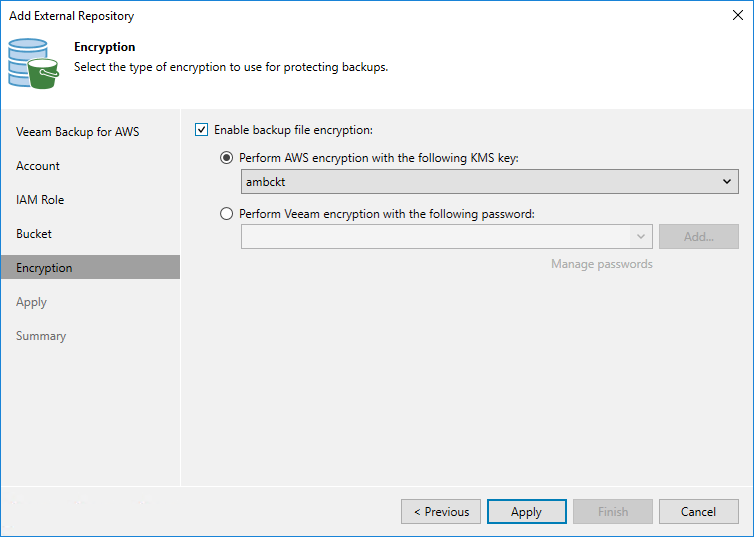
Task: Toggle Enable backup file encryption checkbox
Action: coord(202,130)
